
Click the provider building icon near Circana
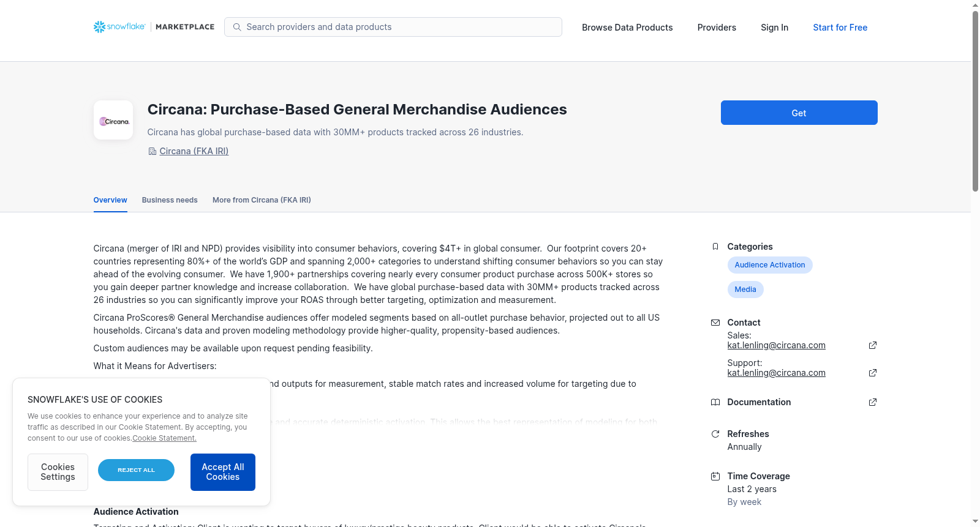[153, 151]
